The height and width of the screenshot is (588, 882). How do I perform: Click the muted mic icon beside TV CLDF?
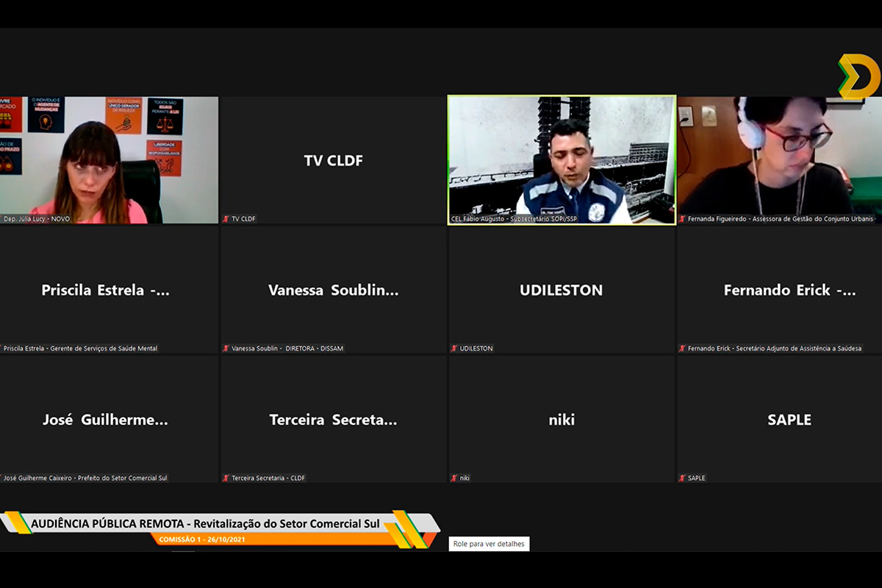(226, 219)
